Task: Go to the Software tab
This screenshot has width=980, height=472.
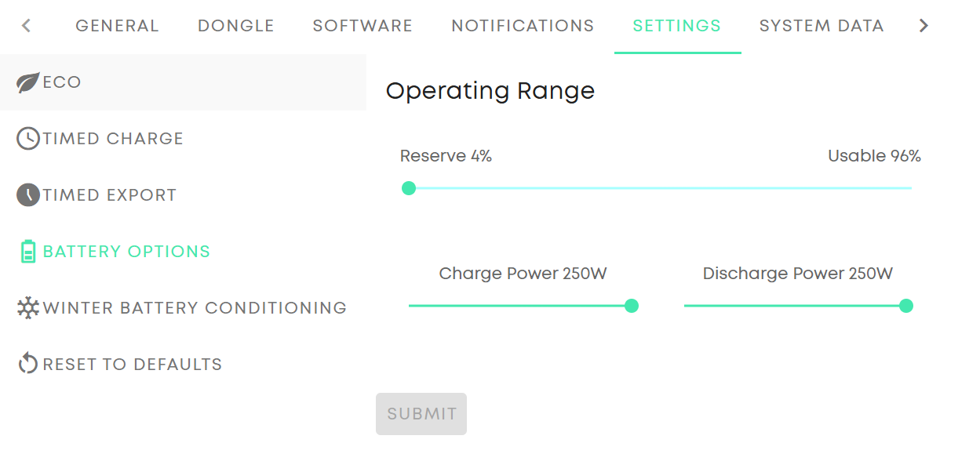Action: coord(362,26)
